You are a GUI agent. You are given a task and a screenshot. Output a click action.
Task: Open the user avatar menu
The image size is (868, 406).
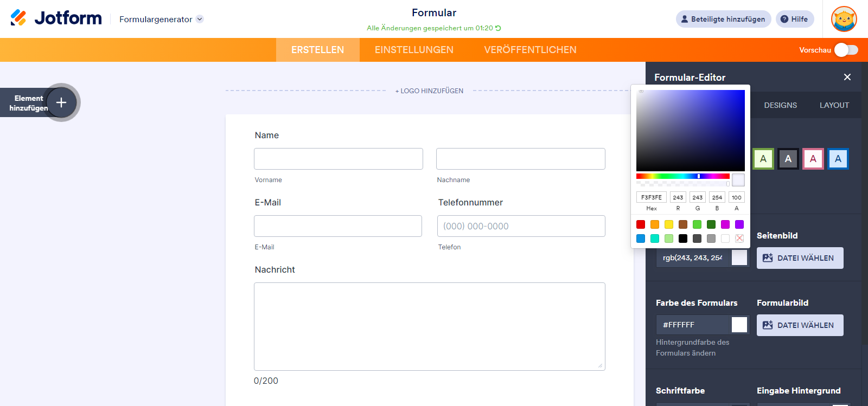[844, 19]
